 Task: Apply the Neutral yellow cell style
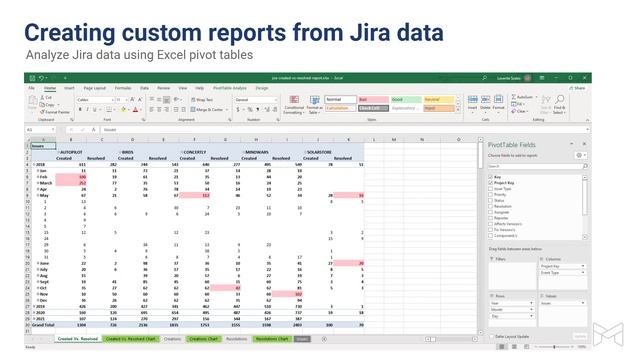click(x=438, y=100)
